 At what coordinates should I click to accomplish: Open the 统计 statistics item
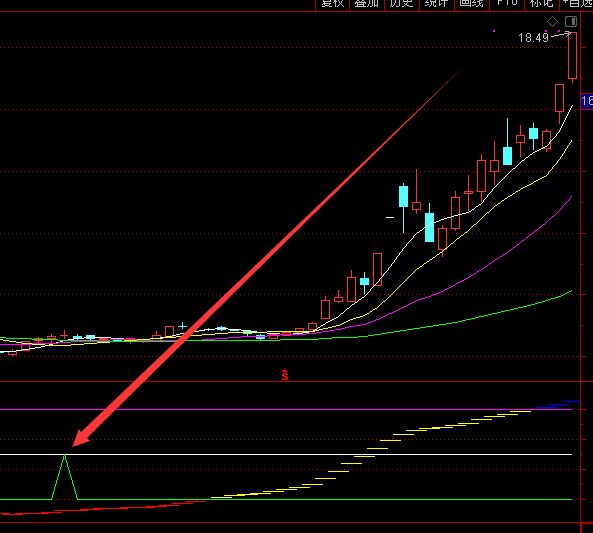436,4
